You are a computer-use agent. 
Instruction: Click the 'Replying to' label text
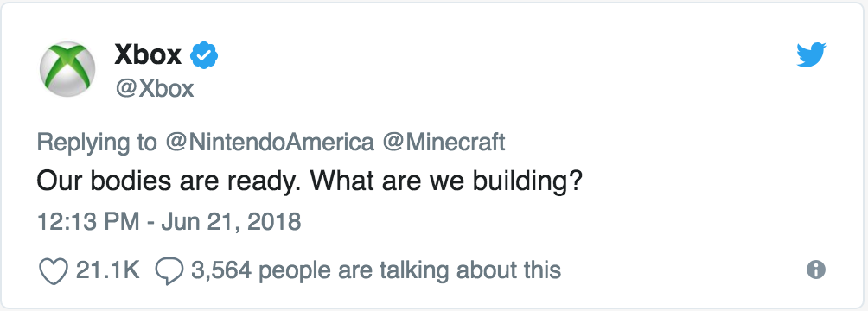[97, 143]
